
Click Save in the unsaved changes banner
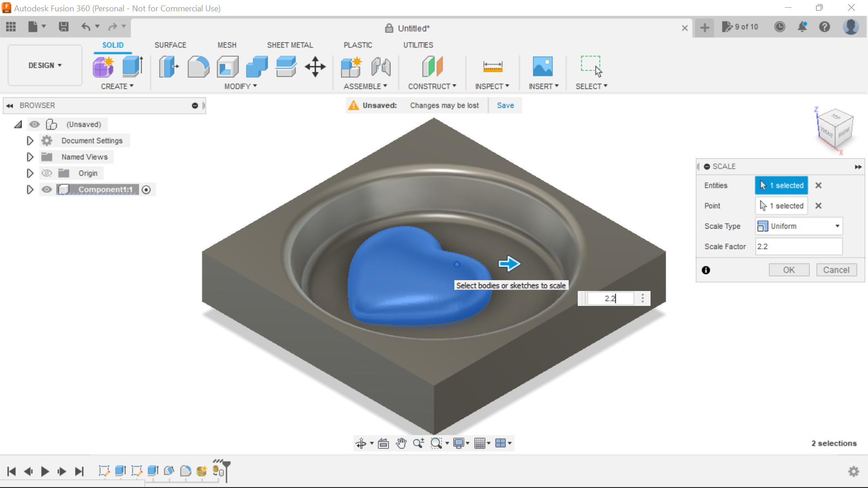coord(505,105)
